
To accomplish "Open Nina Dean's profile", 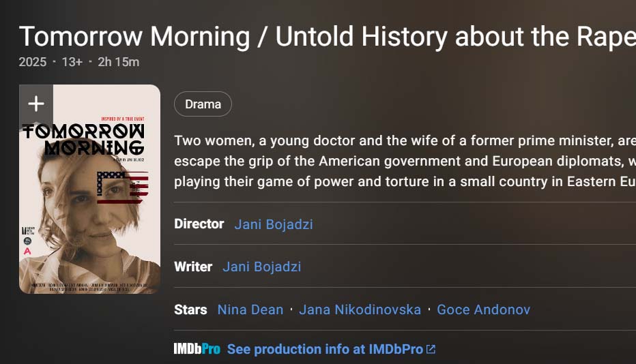I will [x=250, y=309].
